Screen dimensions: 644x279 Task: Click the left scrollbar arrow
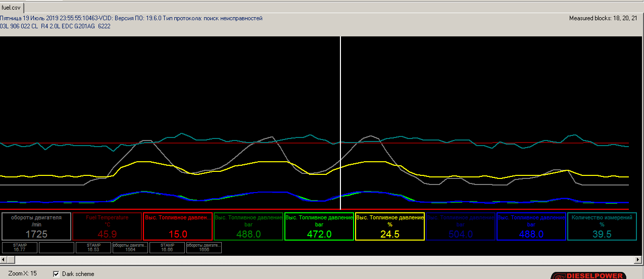coord(4,259)
